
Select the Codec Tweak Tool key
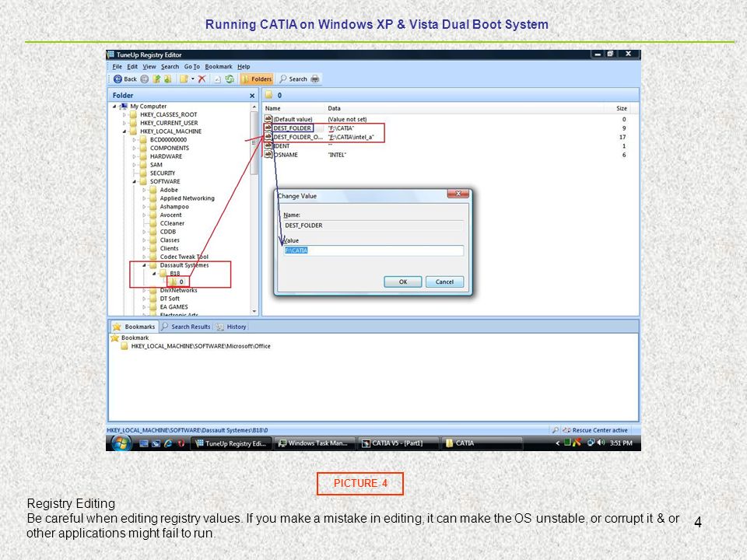(x=184, y=257)
